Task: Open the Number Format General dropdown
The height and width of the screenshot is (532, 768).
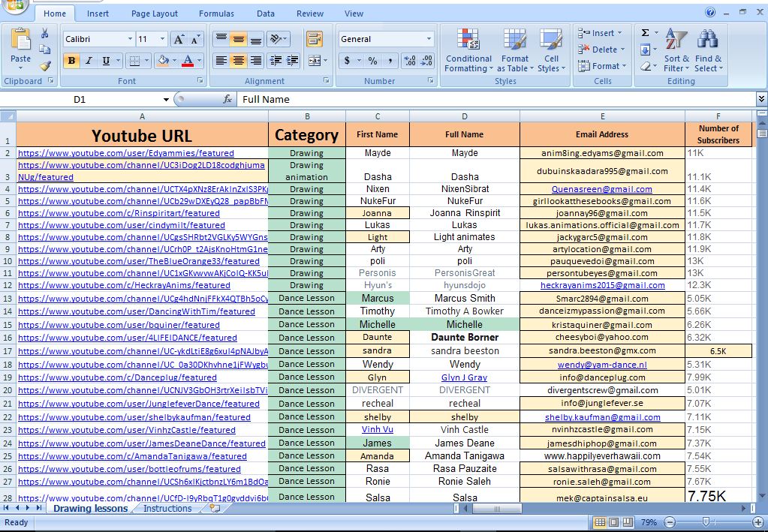Action: 429,39
